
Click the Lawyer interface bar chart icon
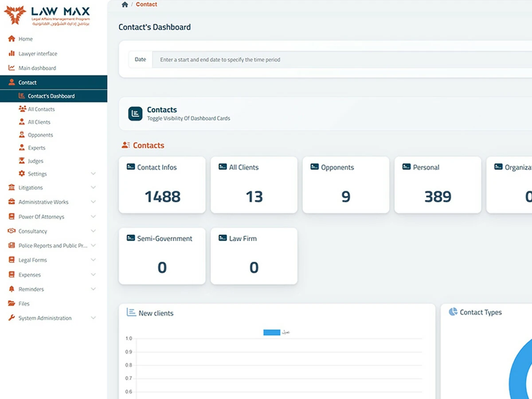coord(12,54)
